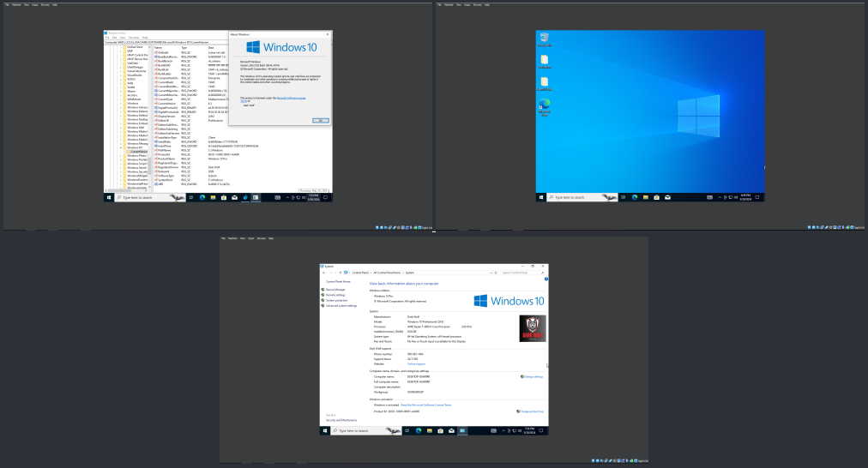
Task: Open VirtualBox Devices menu of System VM
Action: coord(262,238)
